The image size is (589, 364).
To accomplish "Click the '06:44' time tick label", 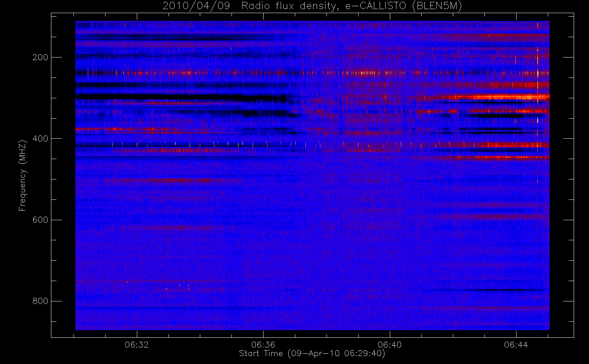I will coord(516,345).
